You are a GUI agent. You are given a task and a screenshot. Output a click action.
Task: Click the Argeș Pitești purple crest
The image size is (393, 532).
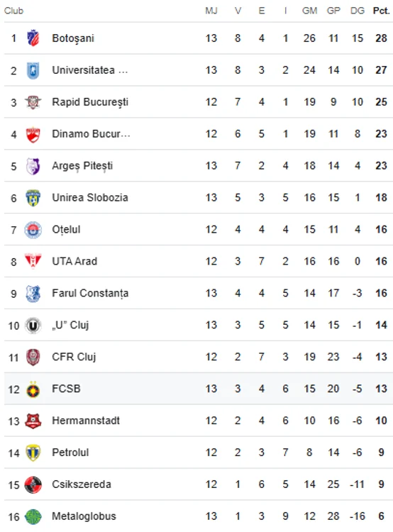pos(33,166)
